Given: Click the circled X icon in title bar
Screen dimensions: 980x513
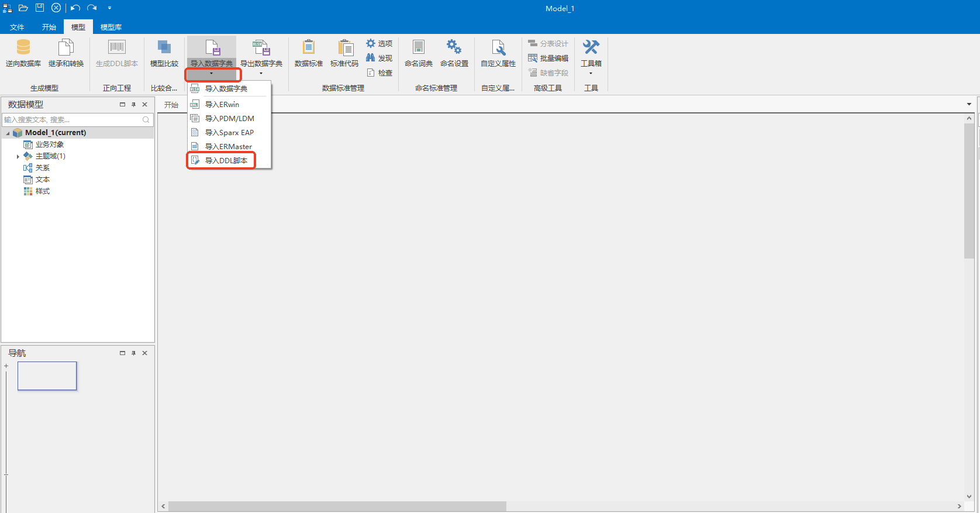Looking at the screenshot, I should click(56, 8).
